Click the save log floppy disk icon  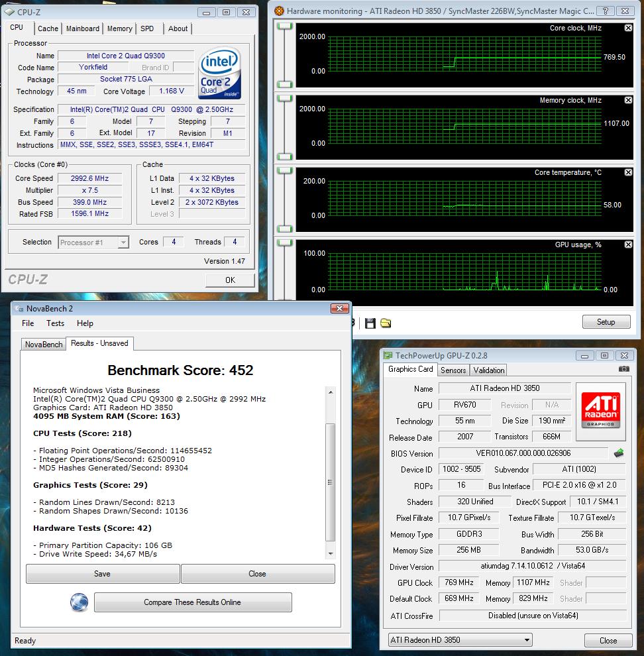370,323
